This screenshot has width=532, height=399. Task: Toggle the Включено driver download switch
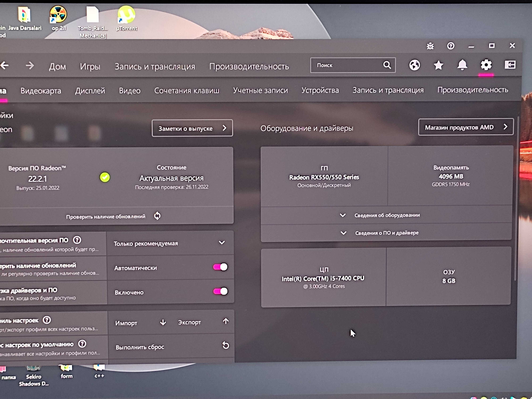tap(220, 291)
